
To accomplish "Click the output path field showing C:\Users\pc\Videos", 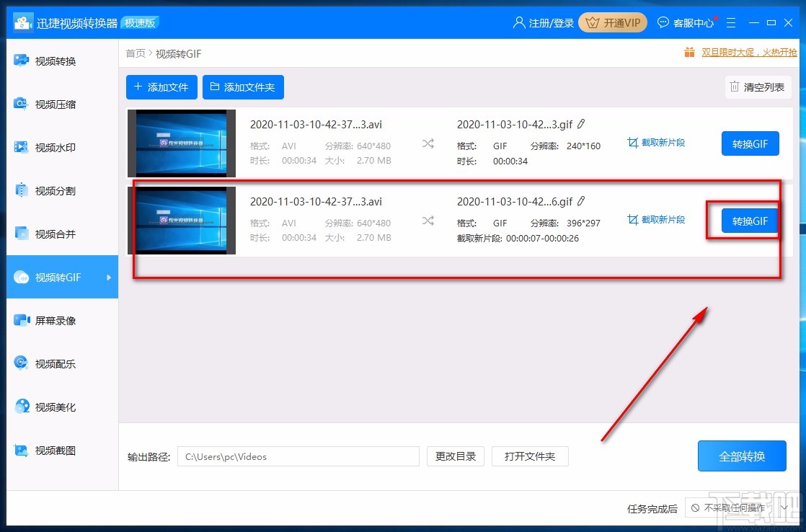I will coord(298,456).
